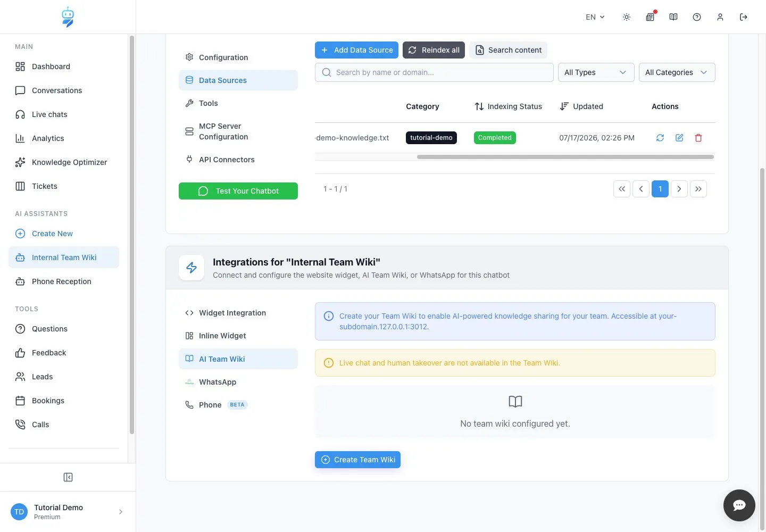This screenshot has width=766, height=532.
Task: Open Leads in sidebar
Action: pyautogui.click(x=64, y=377)
